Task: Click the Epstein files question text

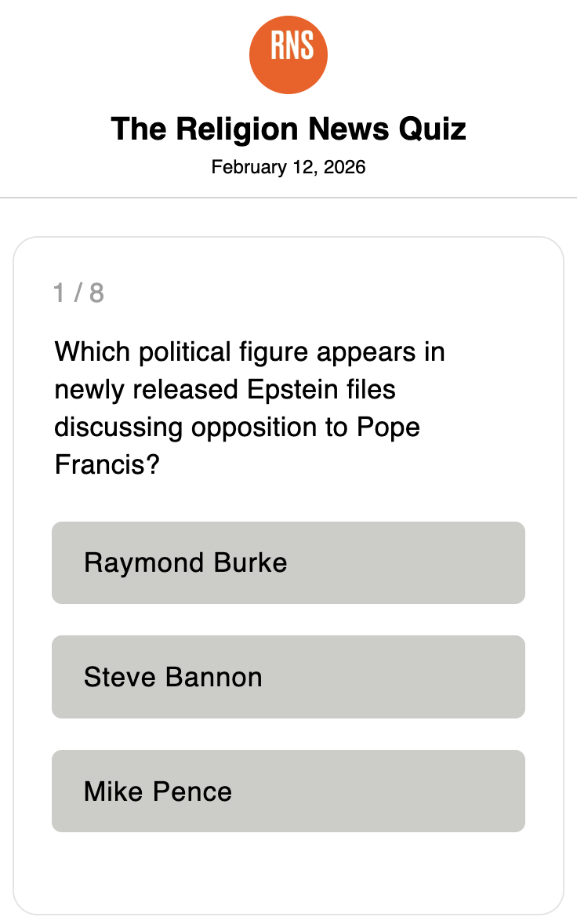Action: pyautogui.click(x=249, y=408)
